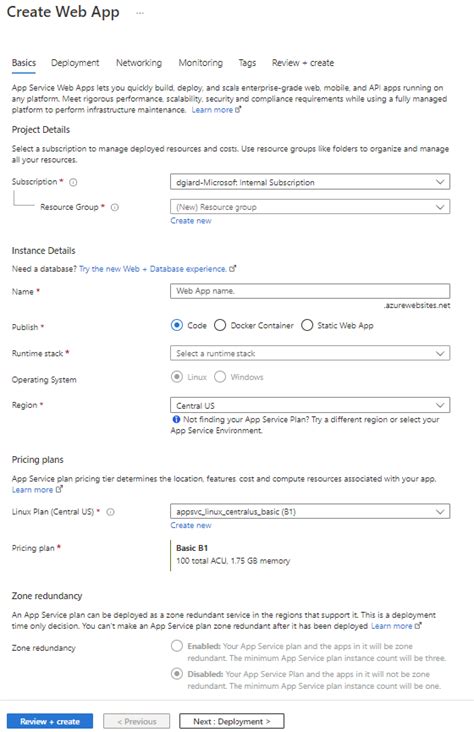Click the blue Review + create button
The width and height of the screenshot is (474, 732).
[50, 721]
